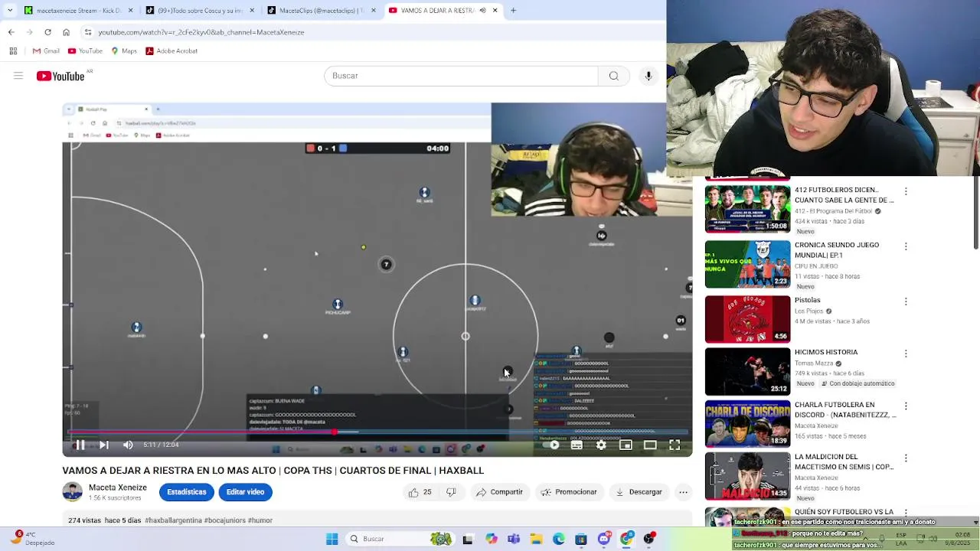Open options for Charla Futbolera en Discord
This screenshot has width=980, height=551.
click(906, 406)
